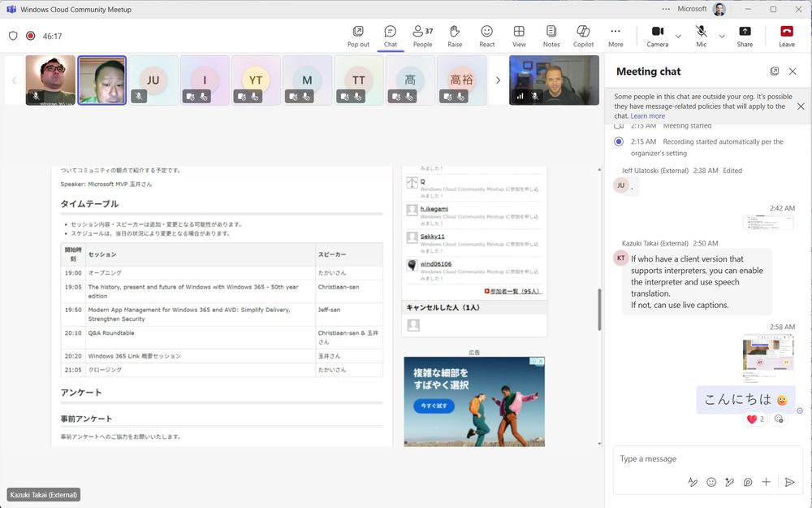Click the shield privacy icon
812x508 pixels.
[x=14, y=36]
